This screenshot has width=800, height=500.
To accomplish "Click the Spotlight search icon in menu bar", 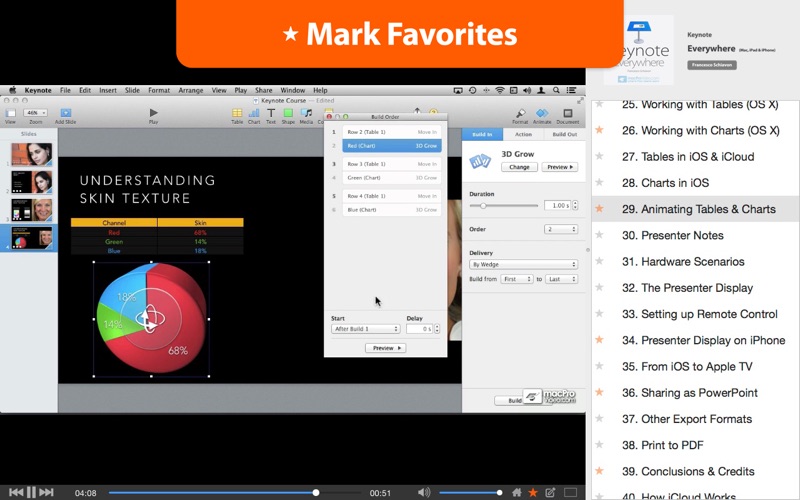I will pyautogui.click(x=556, y=90).
